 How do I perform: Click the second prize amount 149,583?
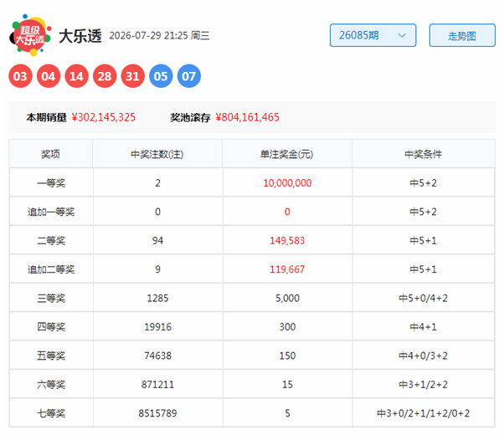coord(287,241)
